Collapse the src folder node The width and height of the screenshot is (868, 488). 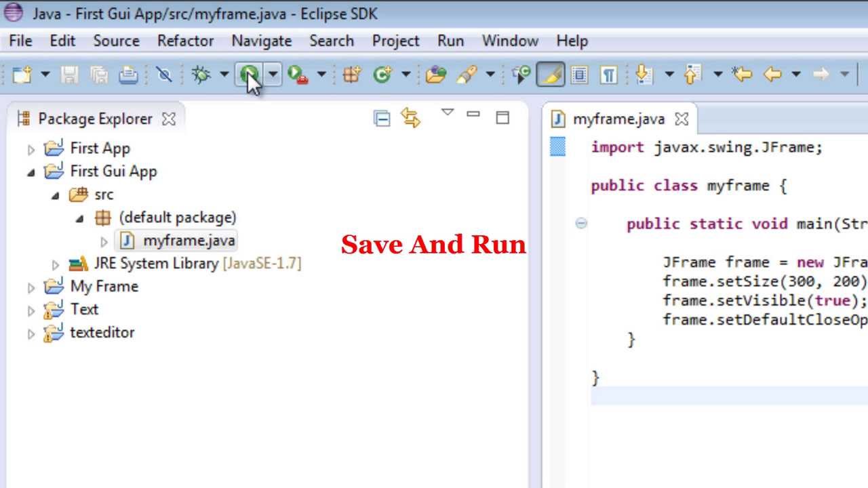(55, 195)
